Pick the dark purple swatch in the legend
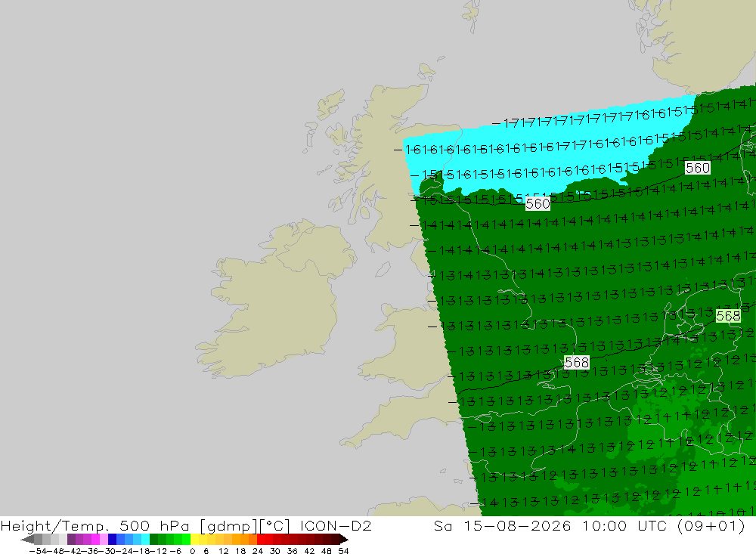The image size is (756, 554). tap(71, 539)
